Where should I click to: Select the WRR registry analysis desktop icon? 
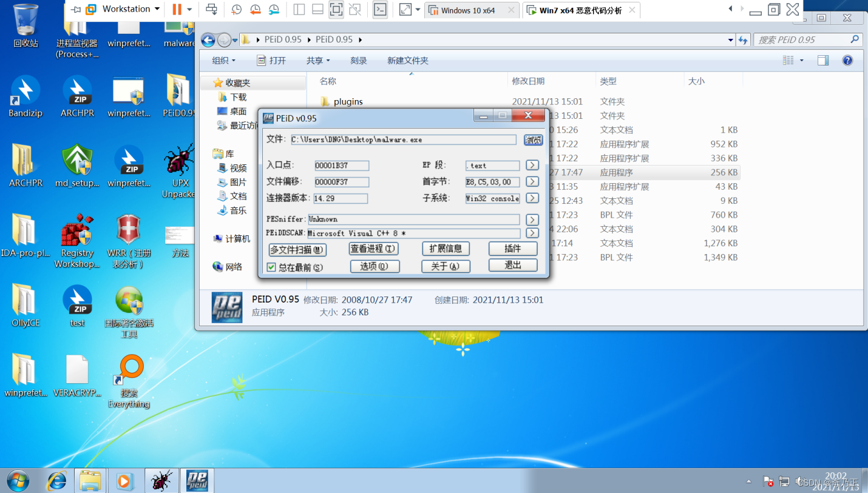(x=129, y=240)
